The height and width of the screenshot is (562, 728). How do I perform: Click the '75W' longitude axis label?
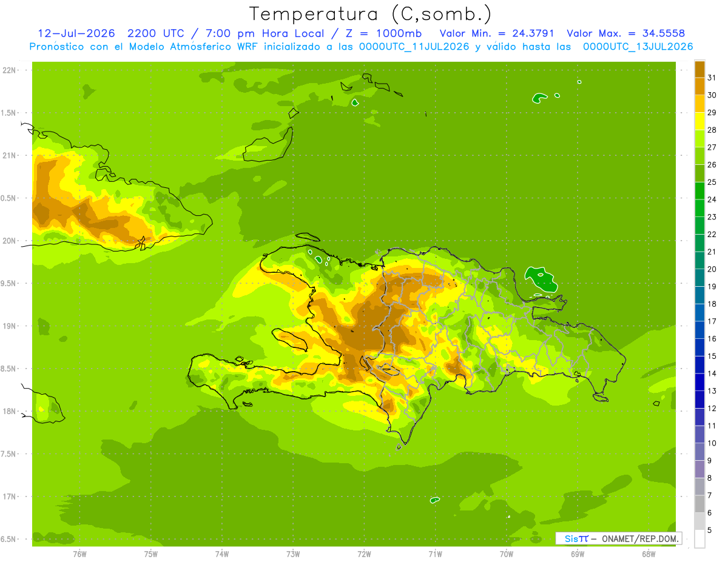point(151,554)
